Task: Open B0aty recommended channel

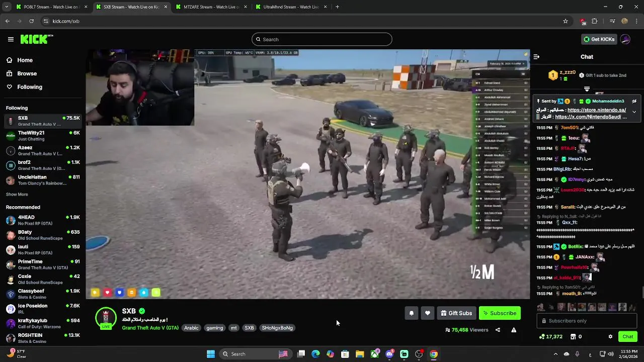Action: pos(43,235)
